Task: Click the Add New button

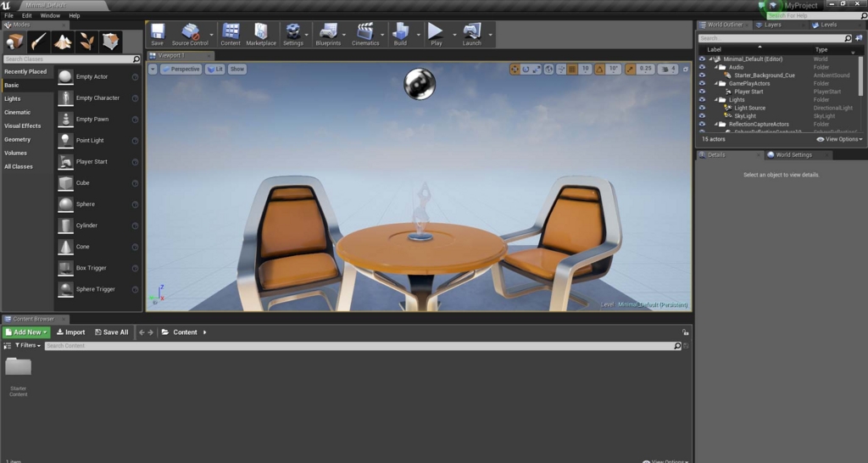Action: [x=26, y=332]
